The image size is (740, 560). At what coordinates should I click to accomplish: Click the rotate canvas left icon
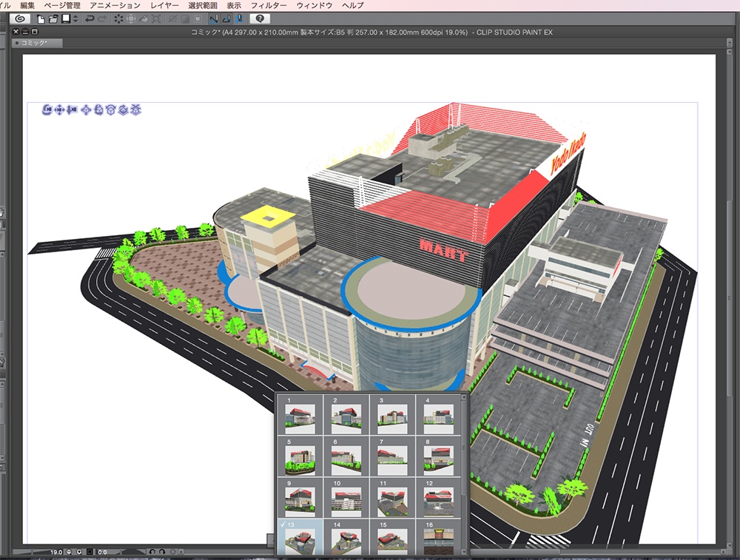coord(152,552)
